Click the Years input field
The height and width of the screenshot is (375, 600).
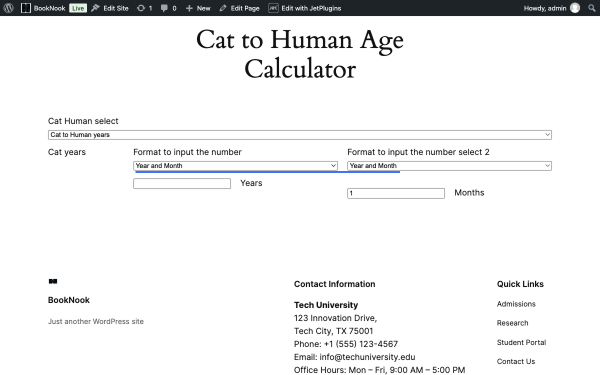[182, 183]
